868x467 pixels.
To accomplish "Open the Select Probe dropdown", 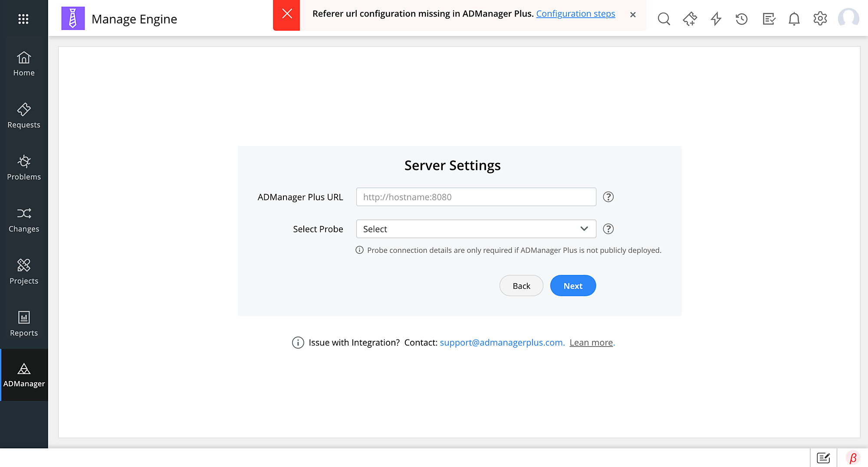I will click(476, 229).
